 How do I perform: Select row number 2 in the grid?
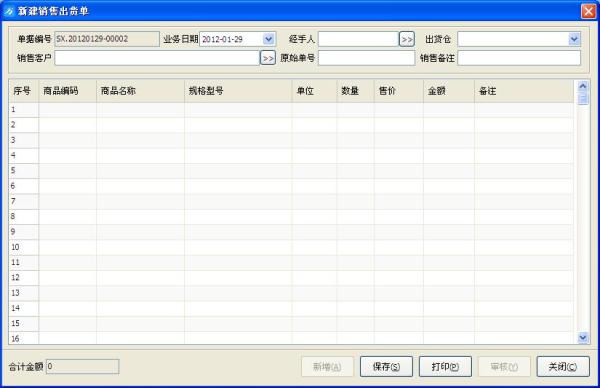click(24, 125)
